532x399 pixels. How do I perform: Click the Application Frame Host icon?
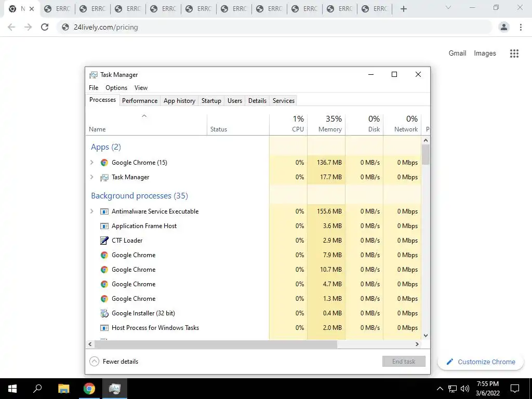[104, 226]
